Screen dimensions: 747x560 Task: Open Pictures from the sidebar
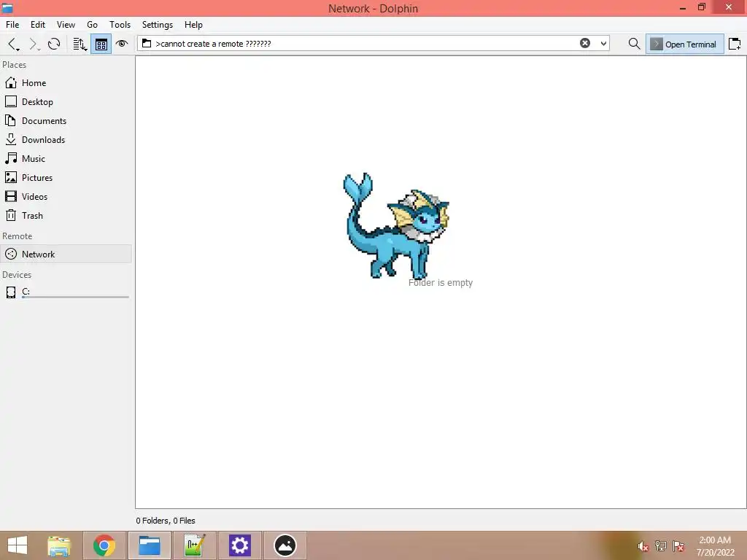point(66,178)
